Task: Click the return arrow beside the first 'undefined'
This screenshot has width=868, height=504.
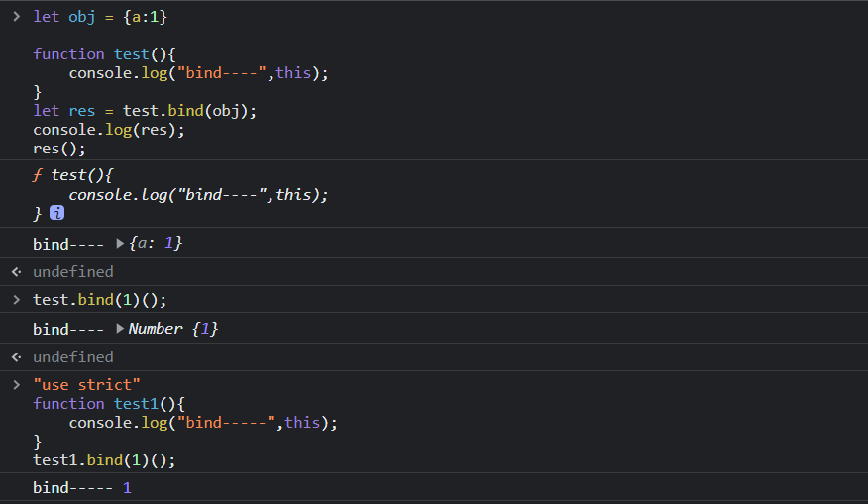Action: click(17, 272)
